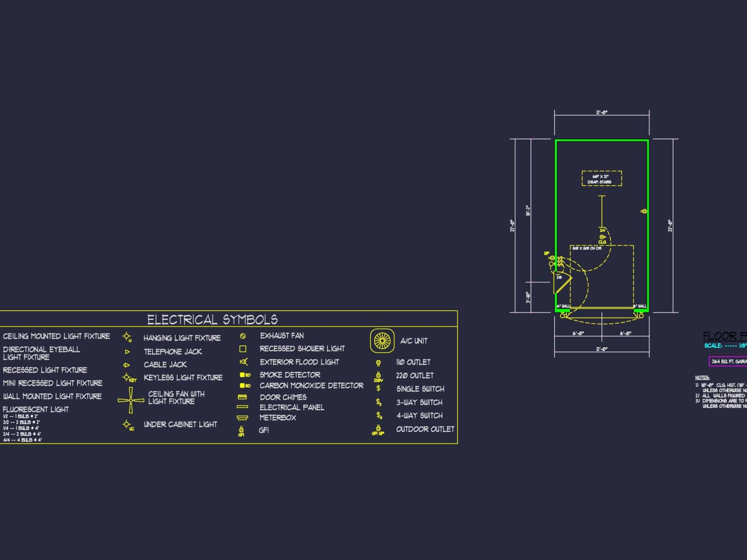The width and height of the screenshot is (747, 560).
Task: Click the left 6'-0" dimension below garage
Action: tap(578, 334)
